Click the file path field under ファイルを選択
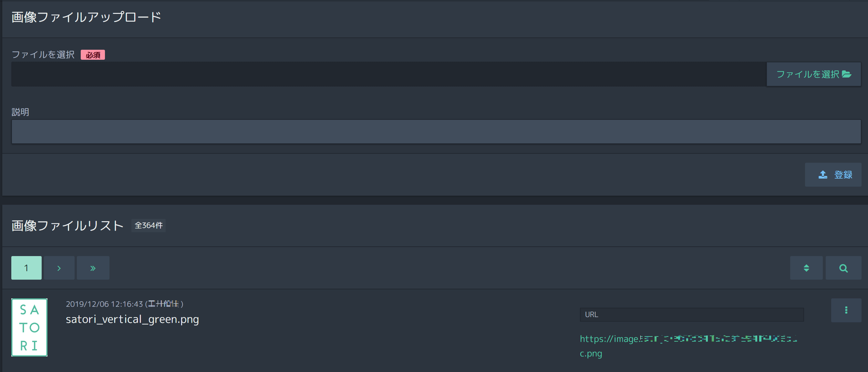The height and width of the screenshot is (372, 868). 389,74
